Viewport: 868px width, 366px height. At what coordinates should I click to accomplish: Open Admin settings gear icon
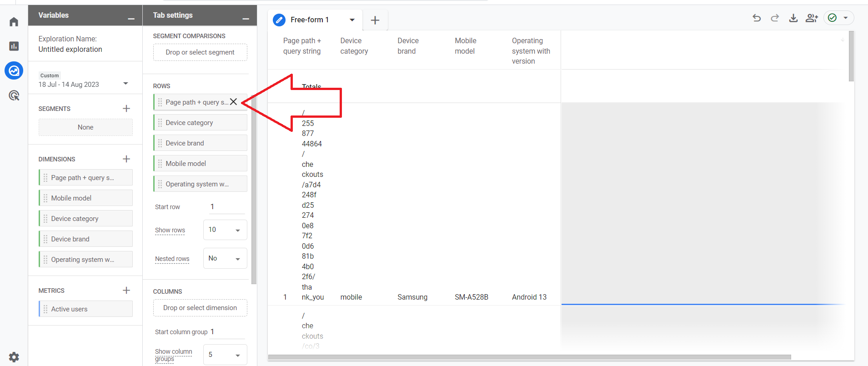14,357
